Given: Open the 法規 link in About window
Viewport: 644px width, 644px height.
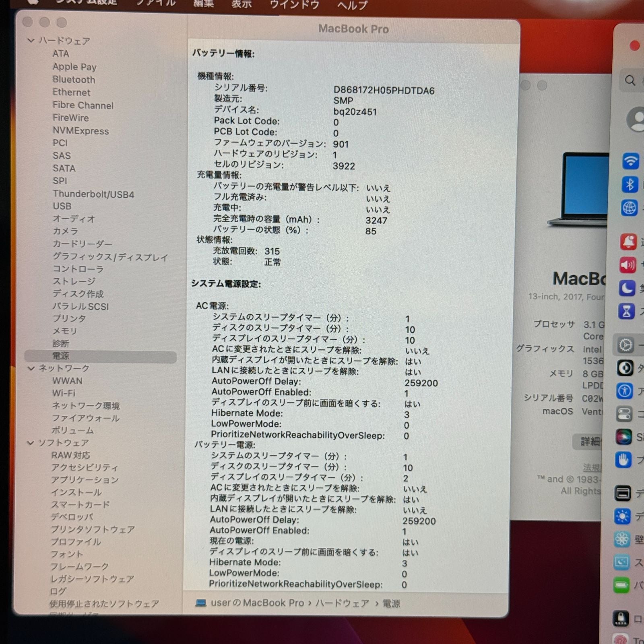Looking at the screenshot, I should [592, 467].
